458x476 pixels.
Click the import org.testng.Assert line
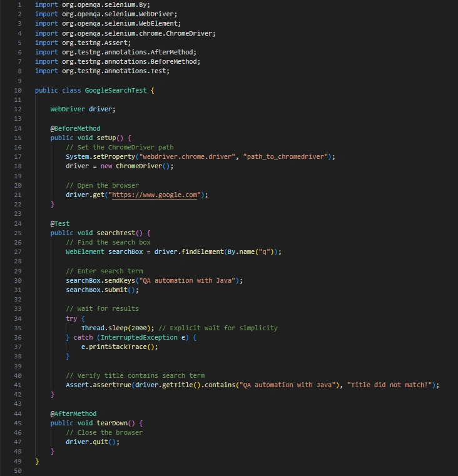tap(83, 43)
